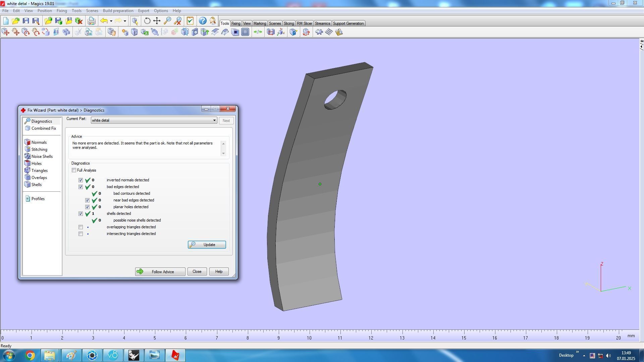Click the Undo arrow icon
The height and width of the screenshot is (362, 644).
pyautogui.click(x=104, y=21)
